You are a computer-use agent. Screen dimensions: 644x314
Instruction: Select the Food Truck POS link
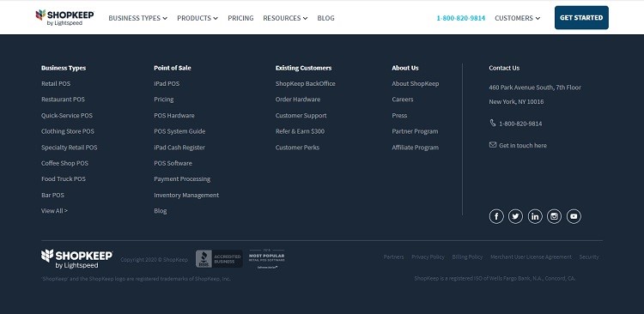pos(64,179)
